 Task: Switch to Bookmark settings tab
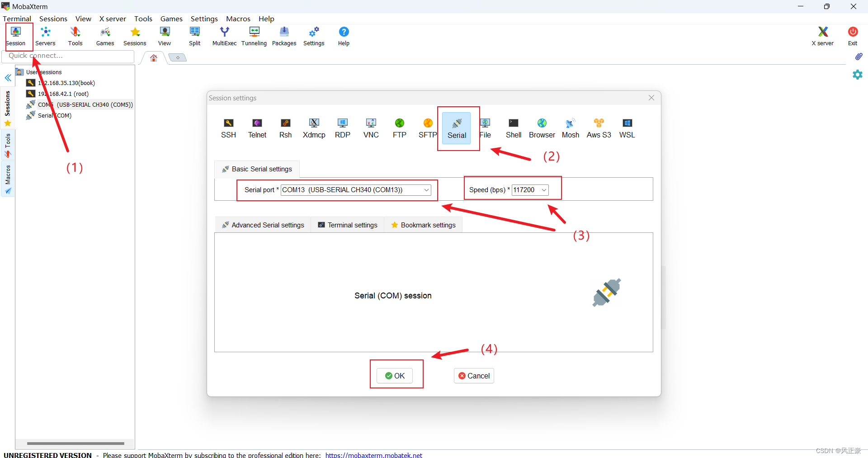[423, 225]
